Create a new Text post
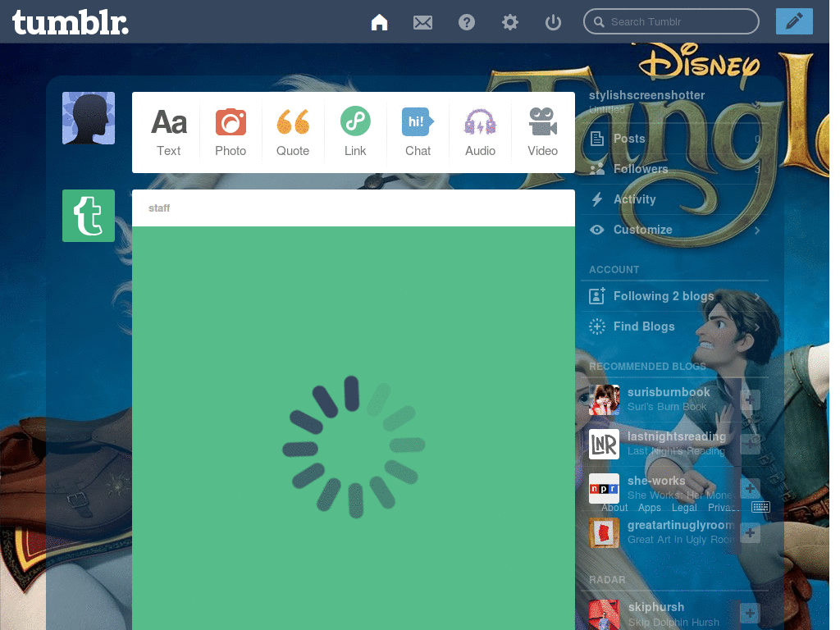The width and height of the screenshot is (840, 630). point(169,132)
